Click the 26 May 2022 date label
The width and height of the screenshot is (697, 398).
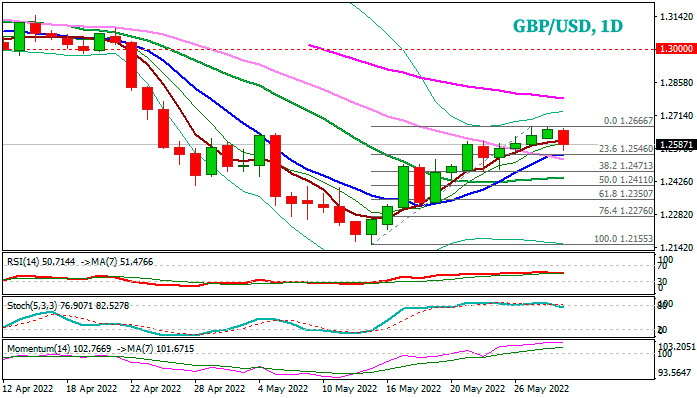coord(542,389)
